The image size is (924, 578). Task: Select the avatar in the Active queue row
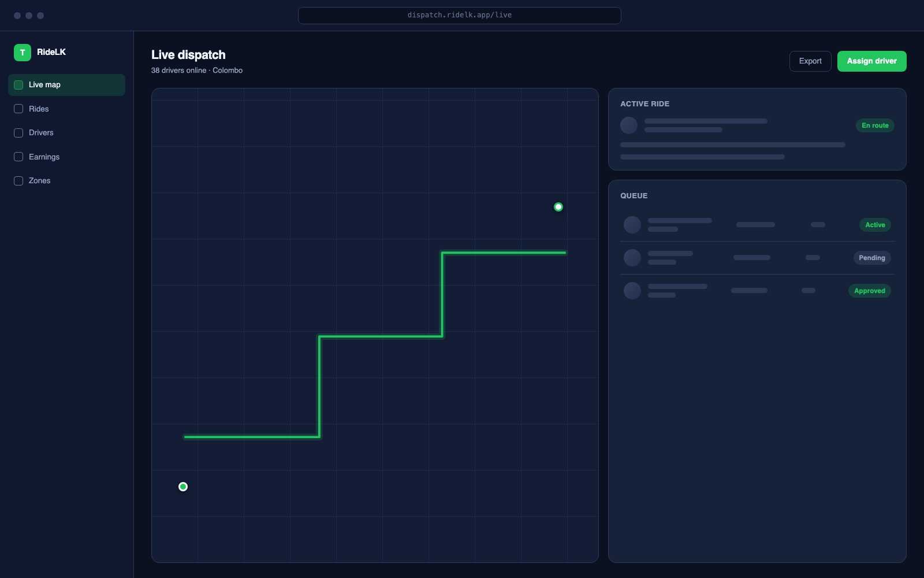tap(632, 225)
